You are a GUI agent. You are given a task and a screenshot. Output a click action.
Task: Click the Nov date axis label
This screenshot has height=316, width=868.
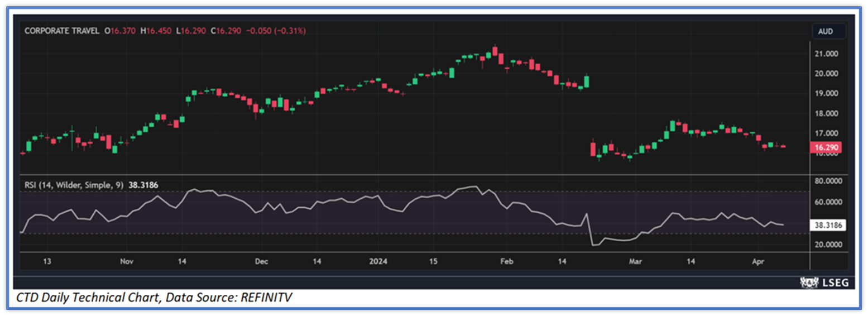[x=127, y=261]
